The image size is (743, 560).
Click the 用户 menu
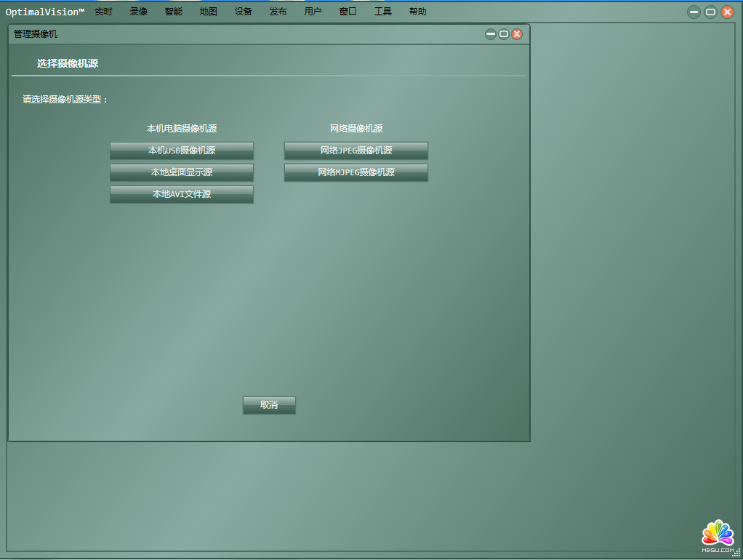[x=313, y=12]
